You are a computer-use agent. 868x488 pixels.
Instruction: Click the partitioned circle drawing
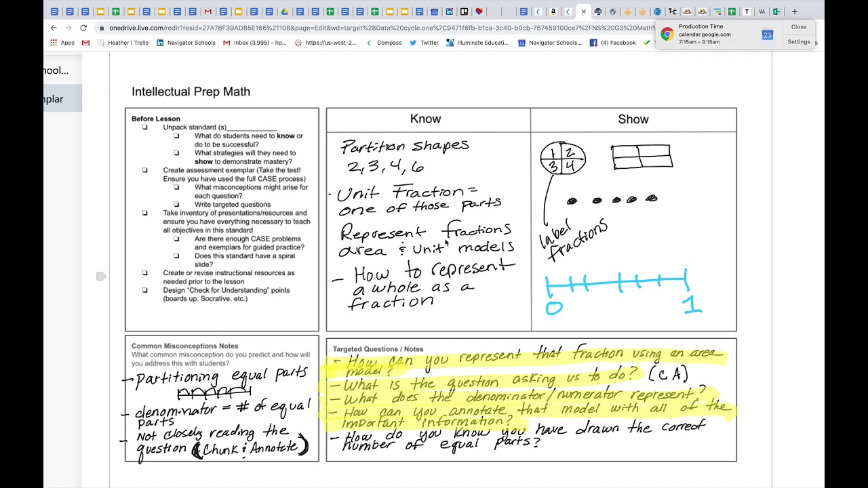(562, 159)
